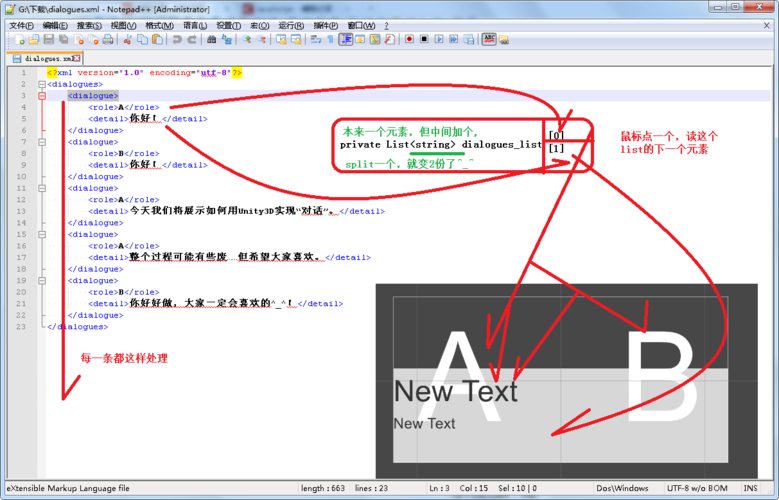Open the ? help menu

386,25
